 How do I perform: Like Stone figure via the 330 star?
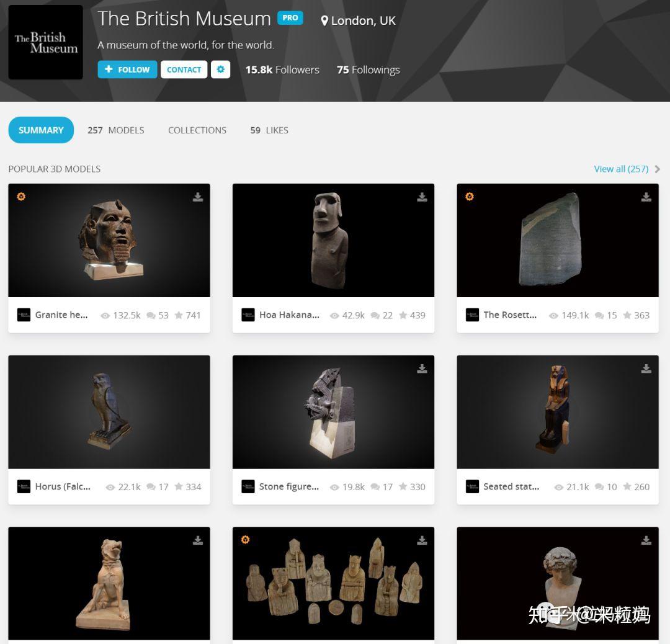click(403, 486)
